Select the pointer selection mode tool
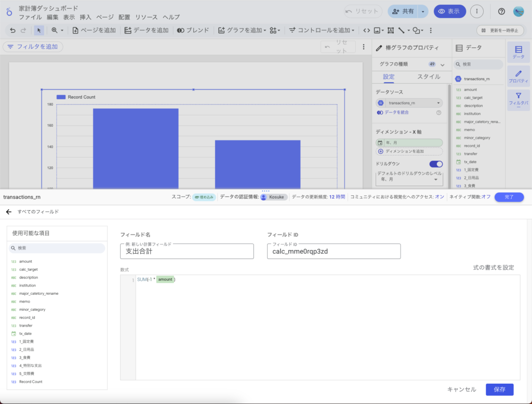This screenshot has height=404, width=532. coord(39,30)
